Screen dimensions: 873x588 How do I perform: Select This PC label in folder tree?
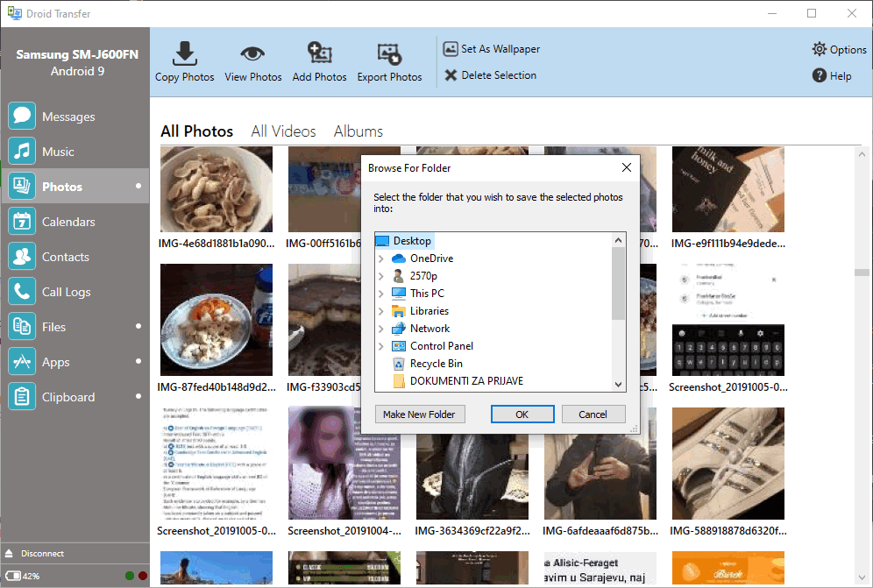(427, 294)
